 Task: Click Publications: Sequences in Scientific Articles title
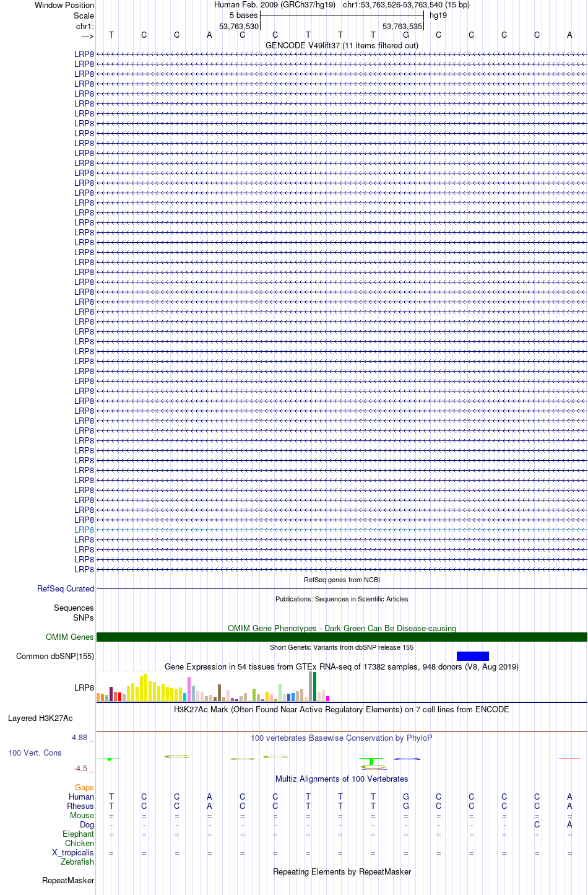tap(342, 599)
